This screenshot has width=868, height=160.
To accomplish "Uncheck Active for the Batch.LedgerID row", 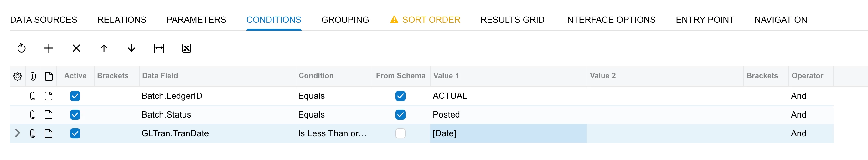I will point(75,96).
